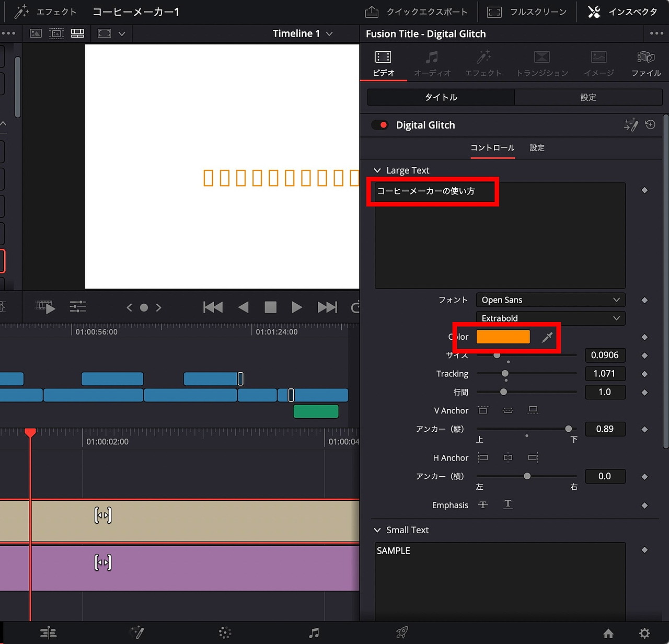
Task: Select the source tape viewer mode icon
Action: (56, 33)
